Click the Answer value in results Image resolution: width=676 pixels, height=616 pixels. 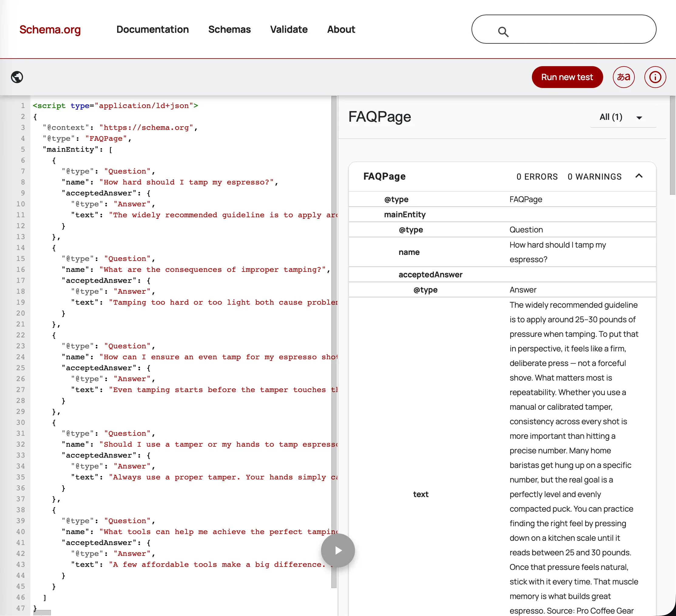523,290
